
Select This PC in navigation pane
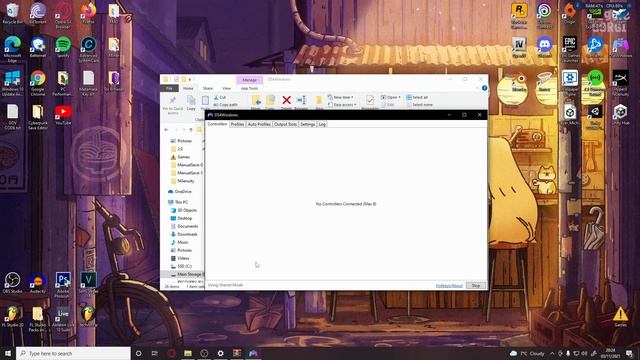(178, 202)
